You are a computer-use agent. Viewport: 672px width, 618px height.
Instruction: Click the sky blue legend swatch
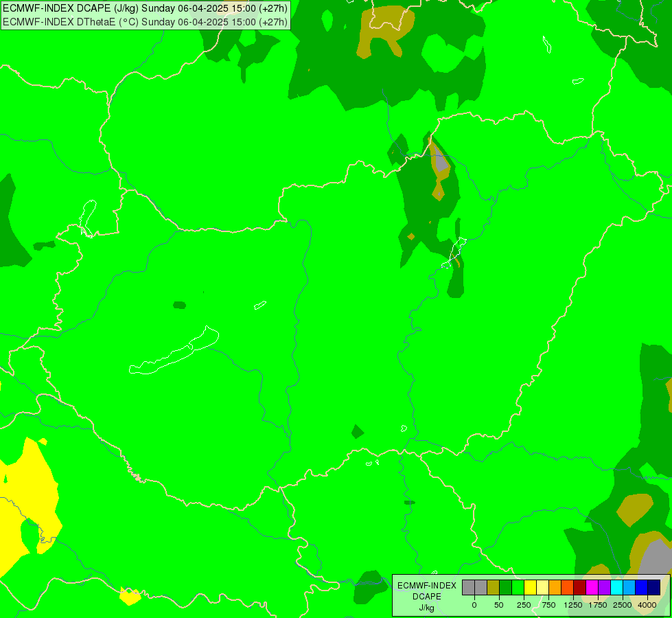tap(629, 587)
